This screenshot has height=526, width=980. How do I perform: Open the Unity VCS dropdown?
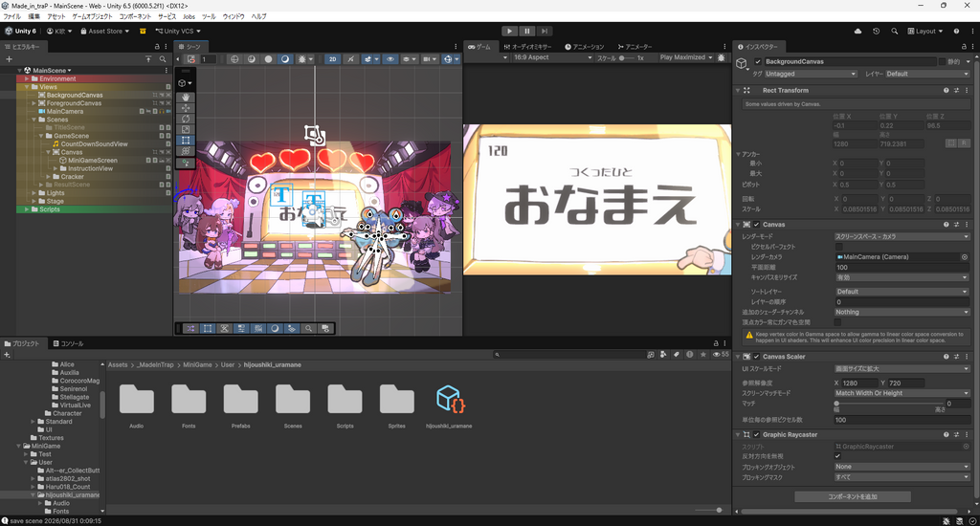click(x=178, y=32)
